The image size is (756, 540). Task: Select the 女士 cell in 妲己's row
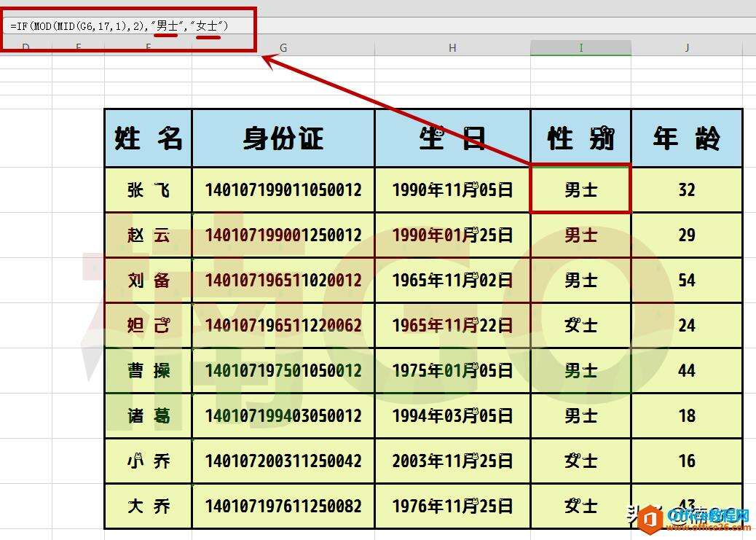pyautogui.click(x=580, y=325)
